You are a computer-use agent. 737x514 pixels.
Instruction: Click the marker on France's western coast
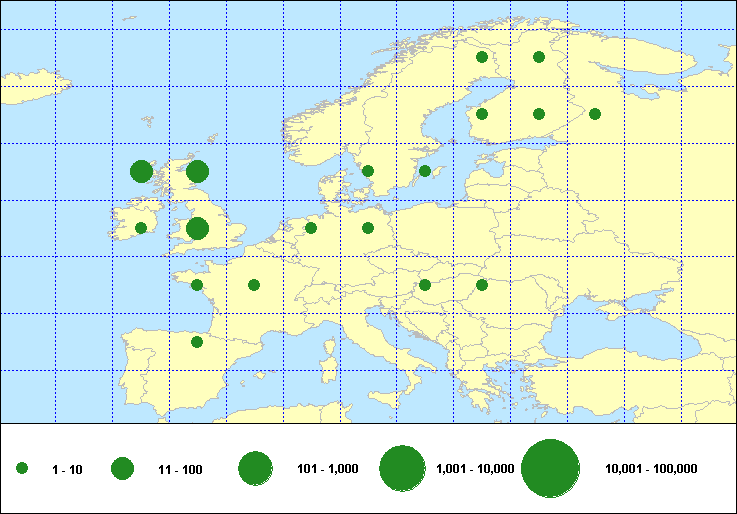pyautogui.click(x=197, y=285)
